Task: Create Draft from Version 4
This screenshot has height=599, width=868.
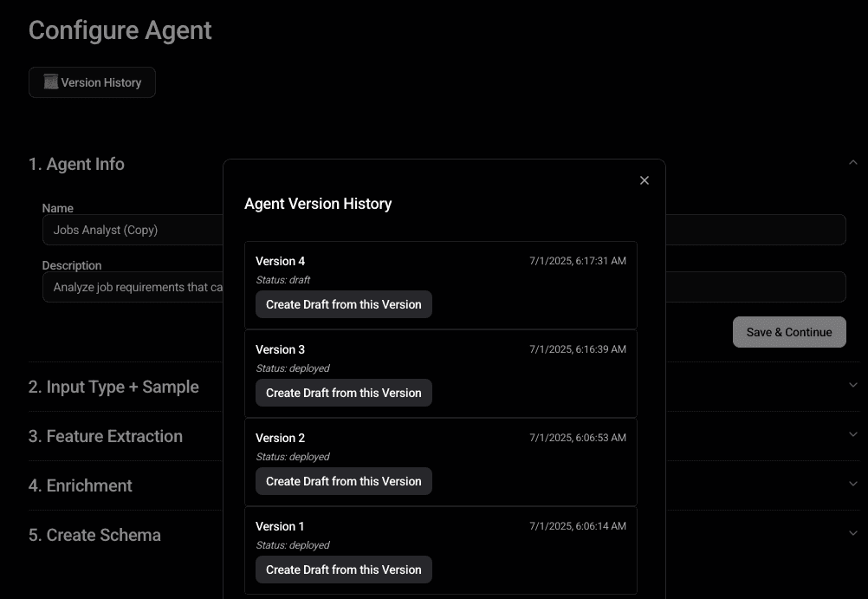Action: [x=343, y=304]
